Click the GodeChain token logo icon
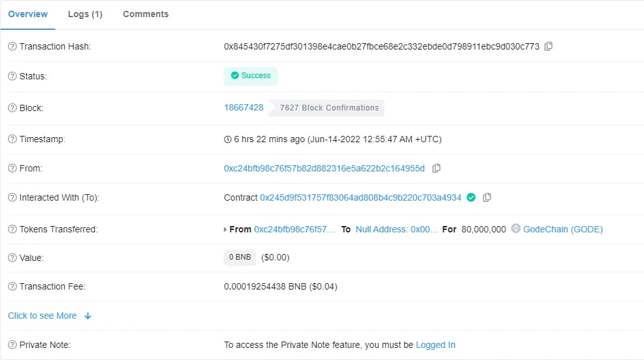 (516, 229)
